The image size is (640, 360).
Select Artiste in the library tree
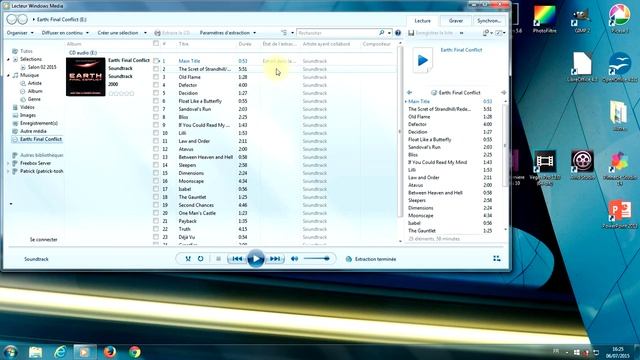[35, 83]
